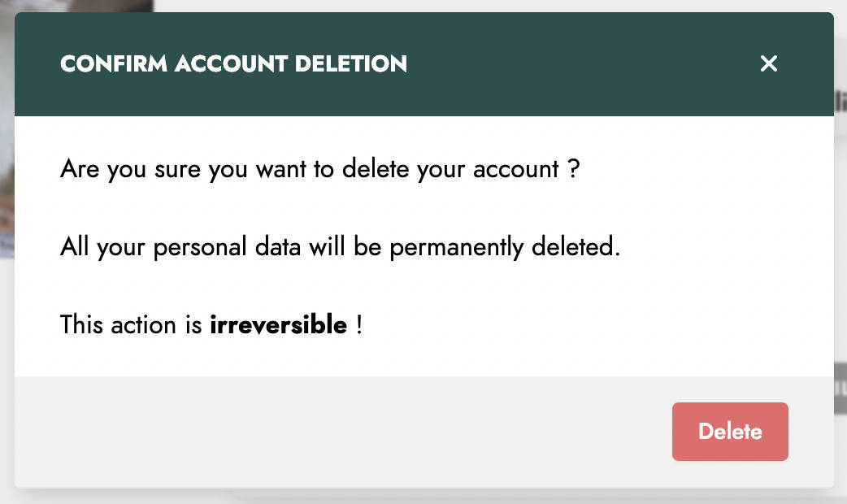Click the word 'permanently' in the warning
The width and height of the screenshot is (847, 504).
pos(457,247)
